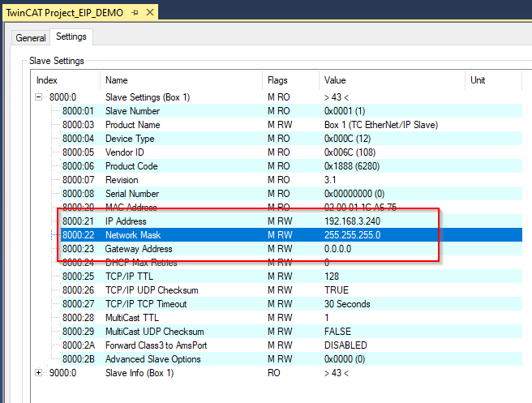The image size is (532, 403).
Task: Select the 8000:27 TCP/IP TCP Timeout row
Action: tap(292, 304)
